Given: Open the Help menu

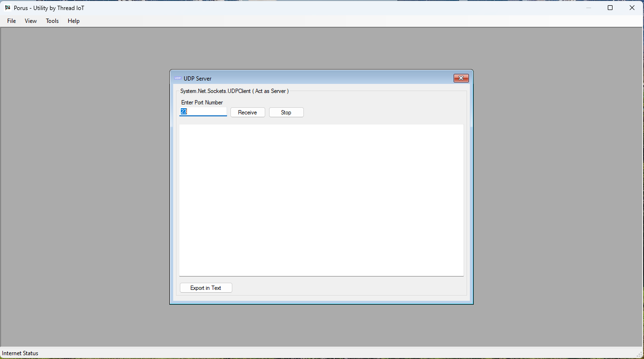Looking at the screenshot, I should tap(73, 21).
